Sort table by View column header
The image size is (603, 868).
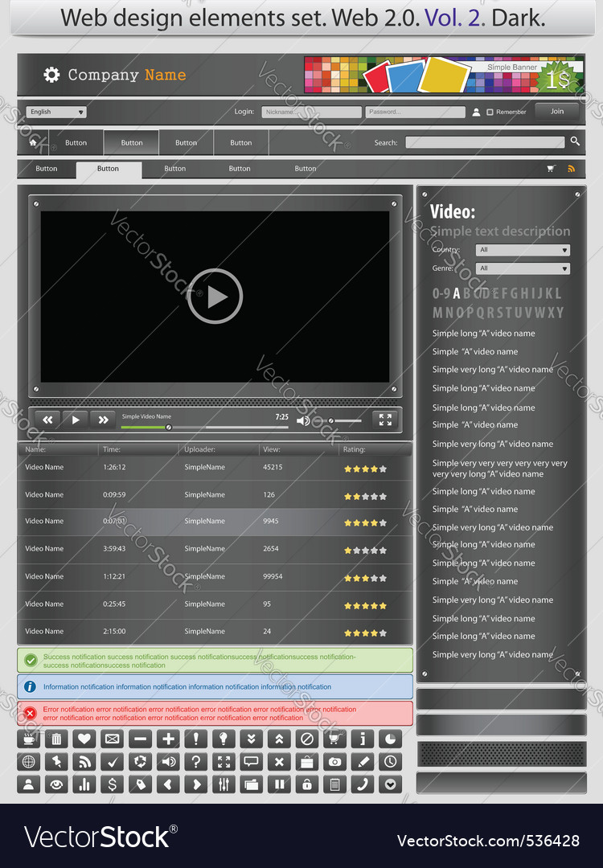coord(271,449)
